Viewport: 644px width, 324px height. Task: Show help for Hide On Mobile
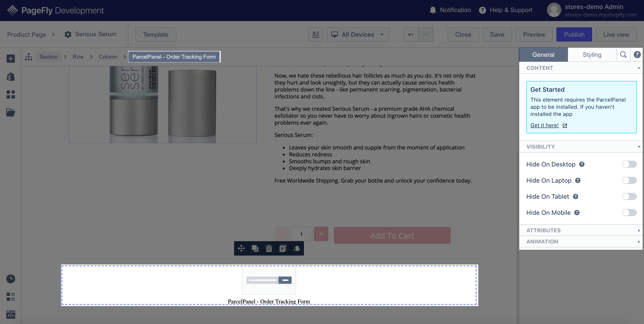pyautogui.click(x=577, y=213)
